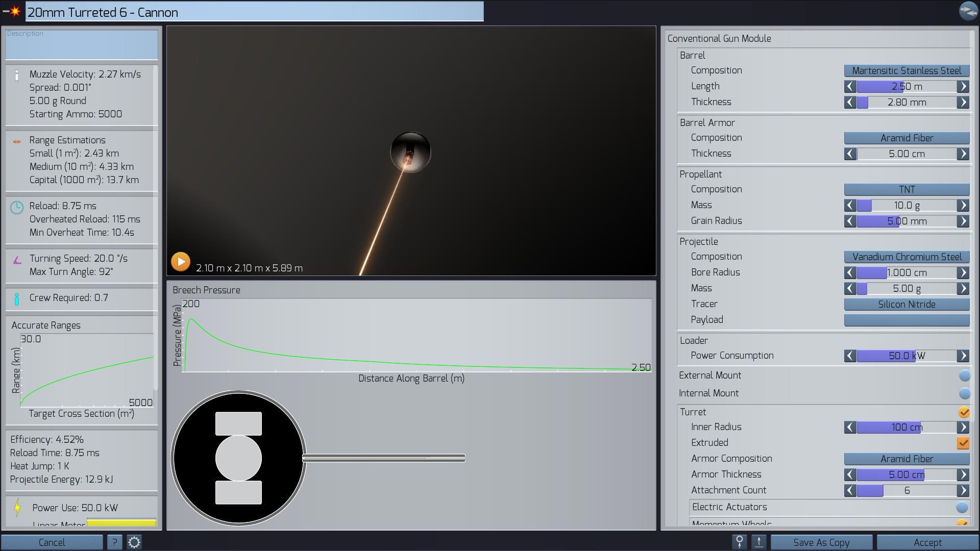
Task: Decrease Propellant Mass with the left arrow
Action: pos(850,206)
